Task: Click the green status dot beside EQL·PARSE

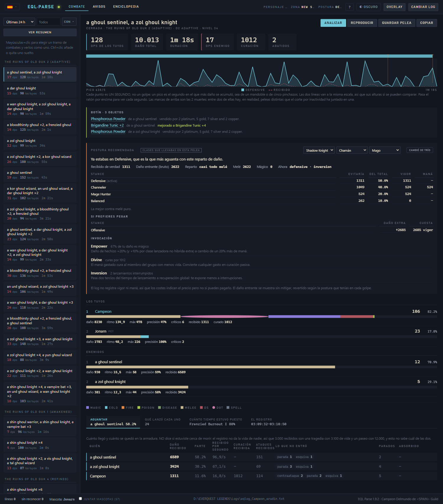Action: click(x=59, y=7)
